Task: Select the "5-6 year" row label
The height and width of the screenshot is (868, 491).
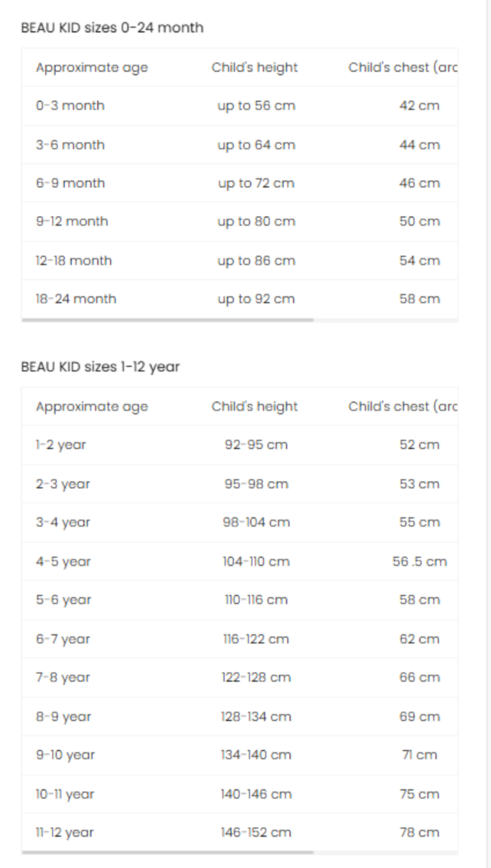Action: click(63, 600)
